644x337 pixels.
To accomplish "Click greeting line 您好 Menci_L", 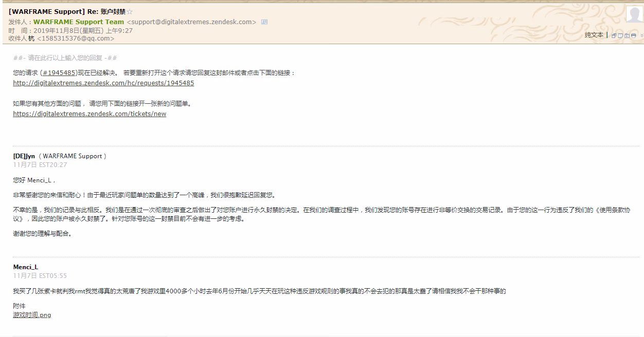I will (x=34, y=180).
